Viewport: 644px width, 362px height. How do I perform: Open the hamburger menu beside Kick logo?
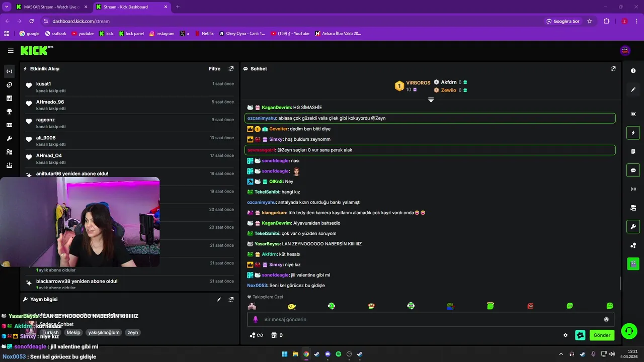[x=11, y=51]
